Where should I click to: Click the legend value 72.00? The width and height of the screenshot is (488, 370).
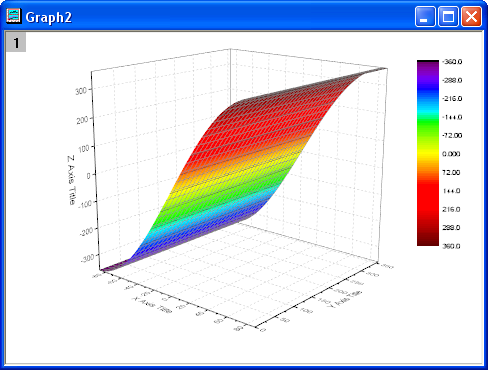451,172
